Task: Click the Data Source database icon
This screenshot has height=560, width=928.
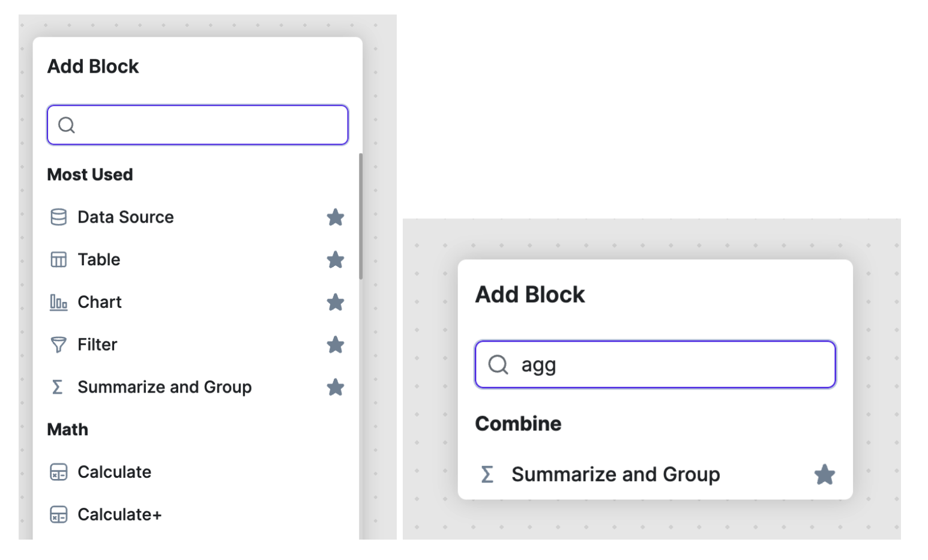Action: pyautogui.click(x=58, y=217)
